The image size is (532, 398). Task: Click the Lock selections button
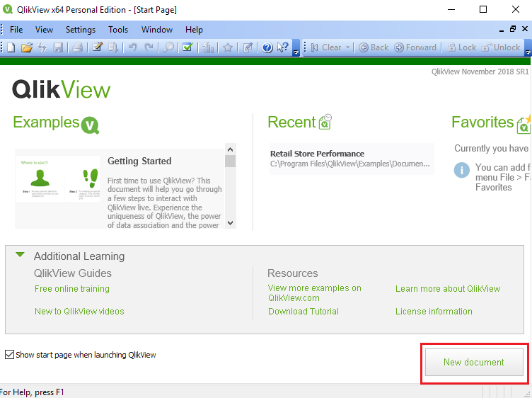coord(462,47)
